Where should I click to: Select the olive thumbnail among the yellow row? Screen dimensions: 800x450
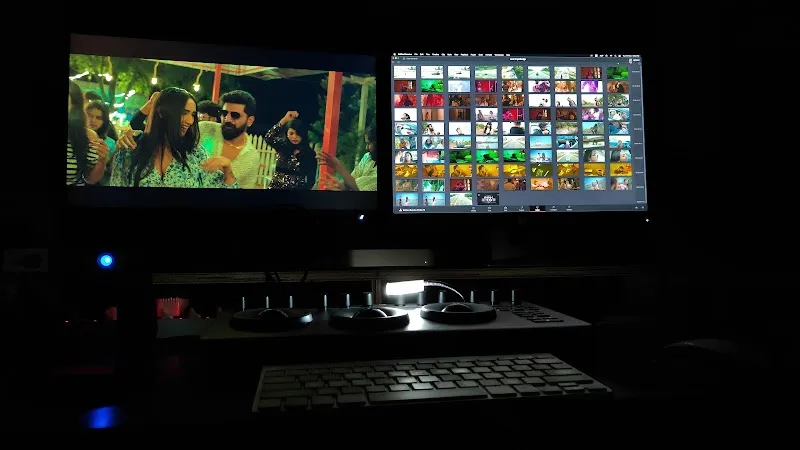point(541,170)
